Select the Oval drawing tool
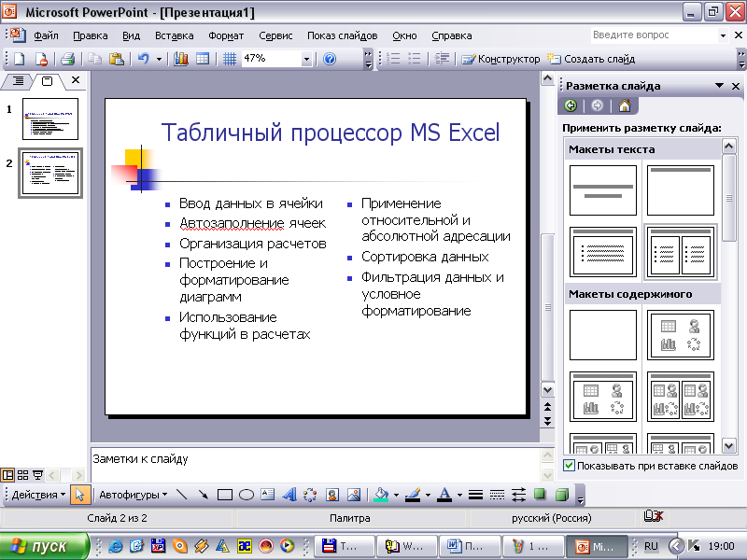 pyautogui.click(x=246, y=495)
